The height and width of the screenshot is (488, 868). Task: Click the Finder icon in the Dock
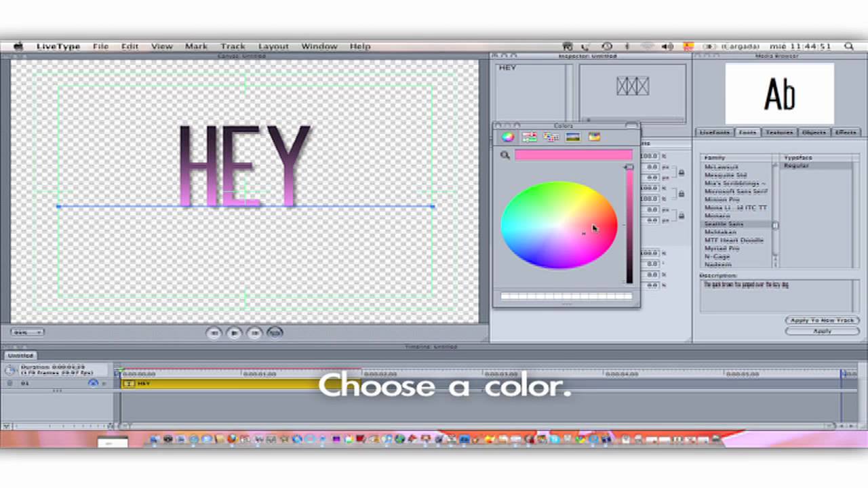(154, 439)
